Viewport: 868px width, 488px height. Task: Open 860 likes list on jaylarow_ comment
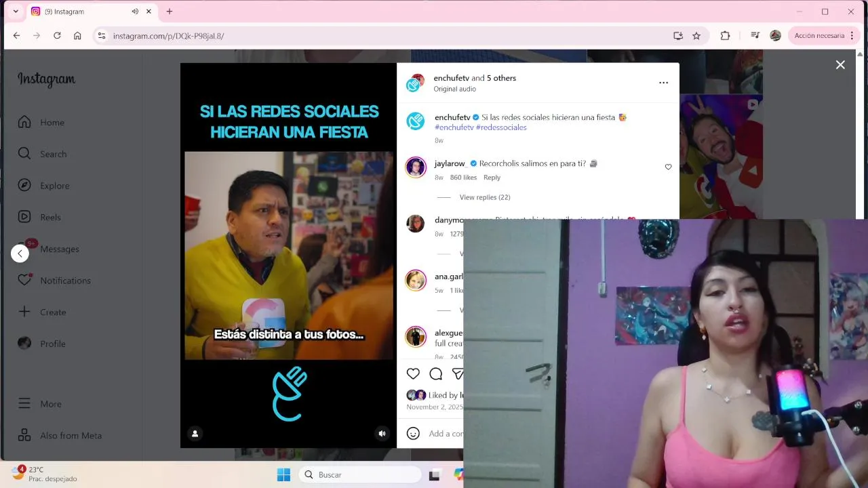tap(463, 178)
